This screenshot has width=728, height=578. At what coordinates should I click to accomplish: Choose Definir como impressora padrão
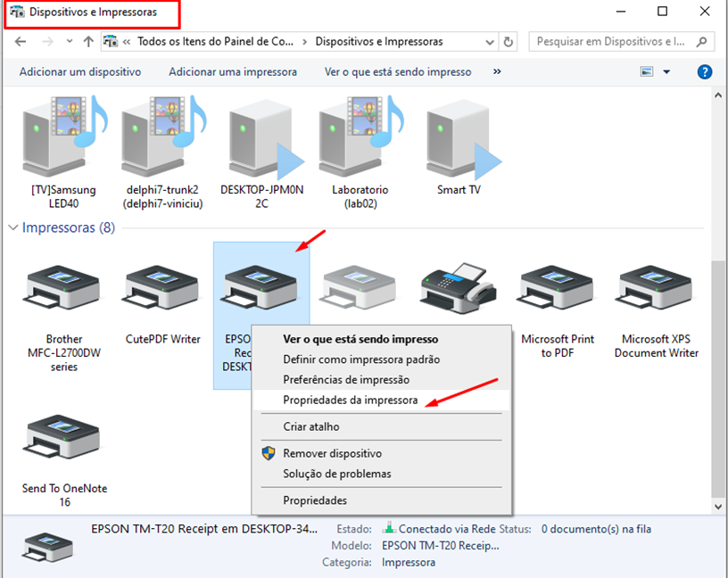(360, 359)
